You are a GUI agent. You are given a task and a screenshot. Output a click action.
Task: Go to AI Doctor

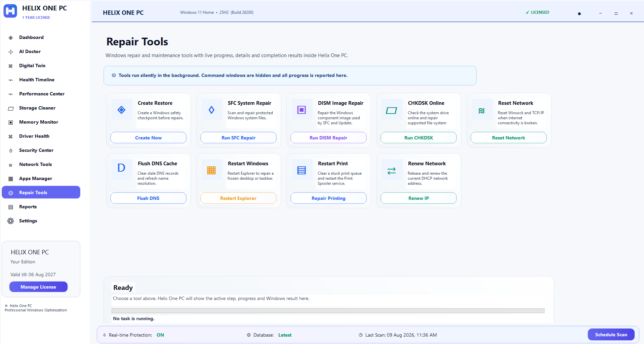(41, 51)
